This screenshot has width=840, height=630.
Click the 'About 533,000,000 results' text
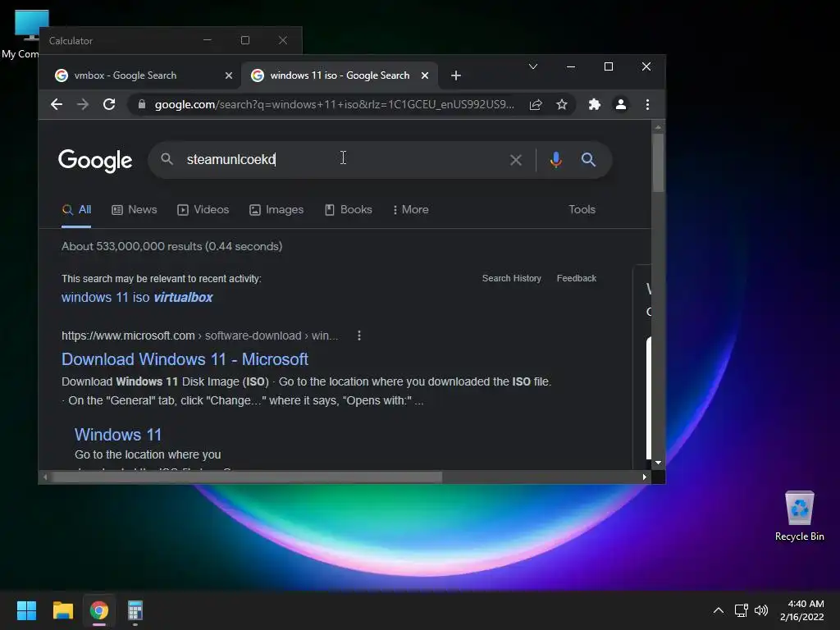[171, 246]
